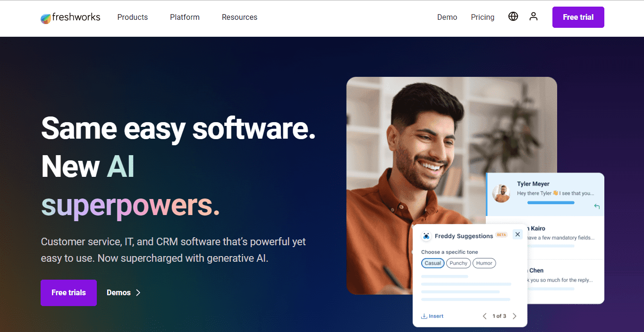Expand the Resources menu
This screenshot has height=332, width=644.
point(239,17)
